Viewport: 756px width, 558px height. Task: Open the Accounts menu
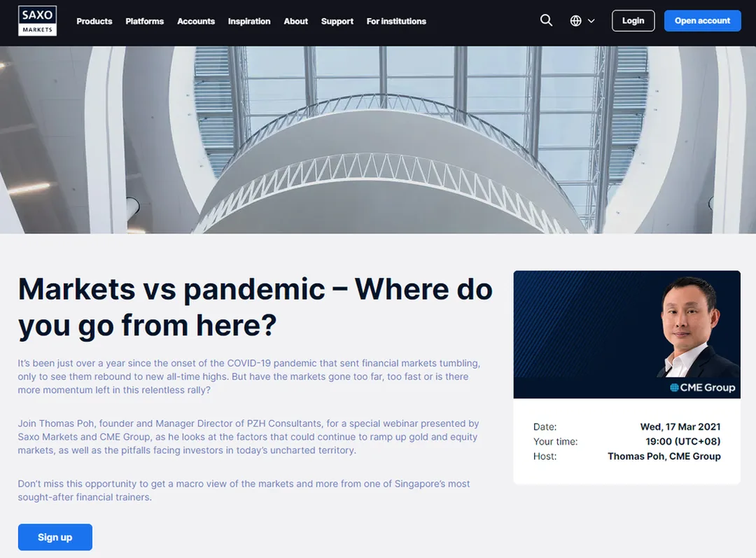196,21
